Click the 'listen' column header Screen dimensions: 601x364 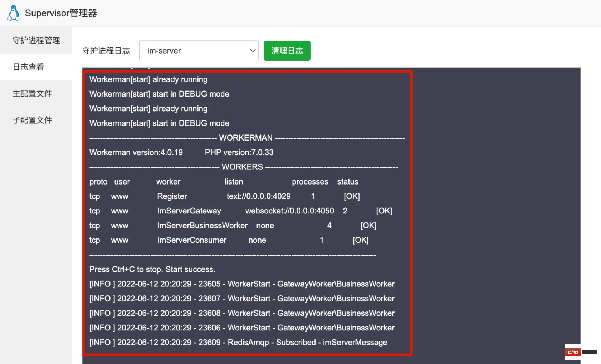(x=234, y=182)
